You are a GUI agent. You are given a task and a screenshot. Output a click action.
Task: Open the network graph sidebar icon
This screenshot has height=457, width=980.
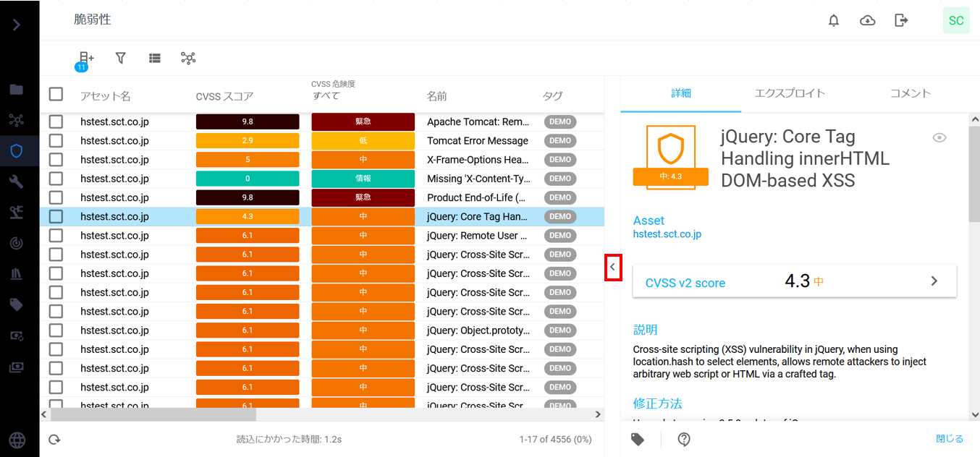[x=17, y=120]
